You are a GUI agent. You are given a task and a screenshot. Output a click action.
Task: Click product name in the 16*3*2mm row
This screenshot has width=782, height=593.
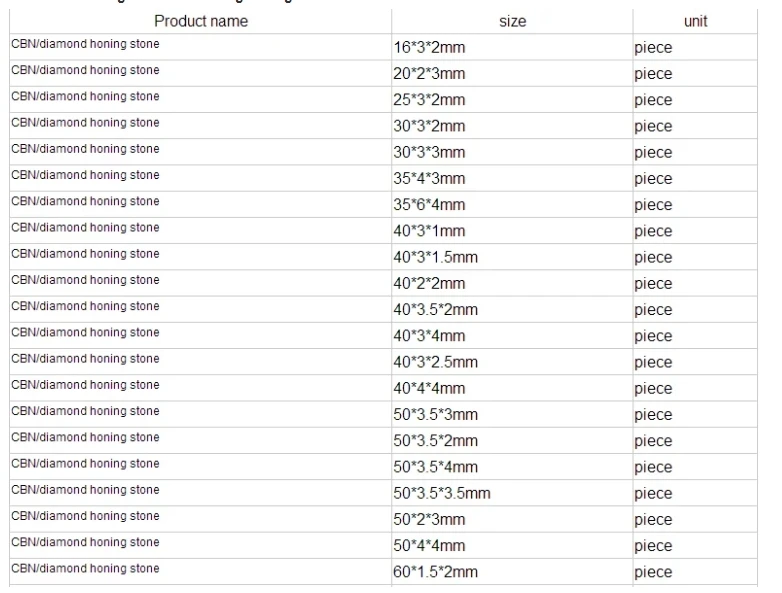tap(85, 45)
